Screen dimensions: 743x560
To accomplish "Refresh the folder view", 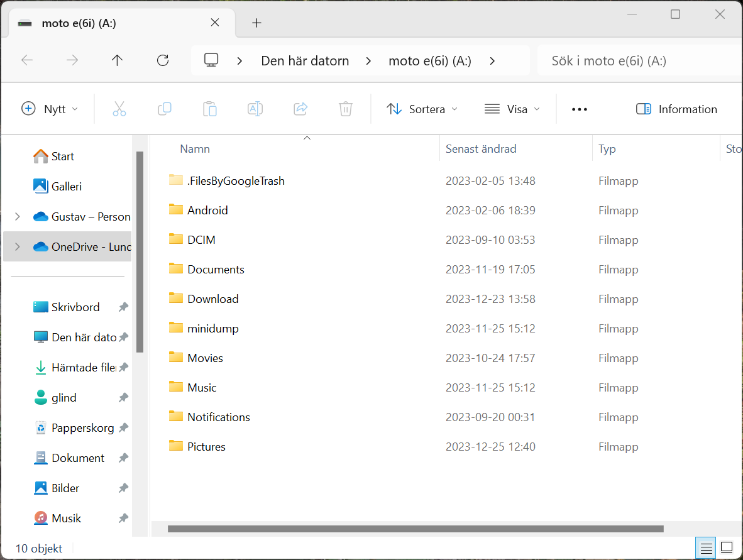I will (x=163, y=60).
